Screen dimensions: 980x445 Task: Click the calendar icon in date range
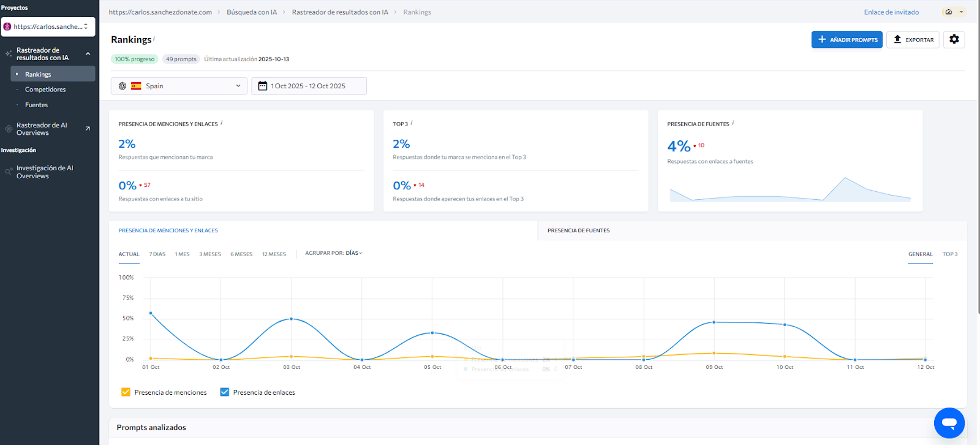(263, 86)
